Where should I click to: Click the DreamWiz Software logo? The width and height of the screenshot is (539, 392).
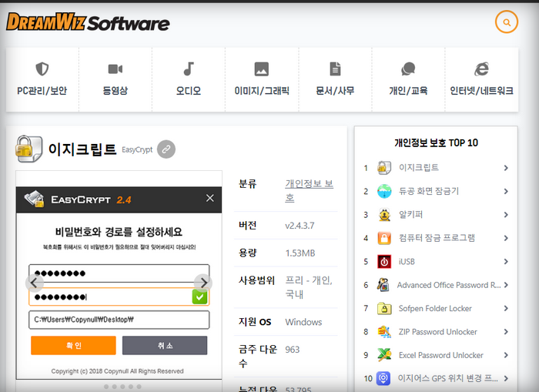(88, 22)
